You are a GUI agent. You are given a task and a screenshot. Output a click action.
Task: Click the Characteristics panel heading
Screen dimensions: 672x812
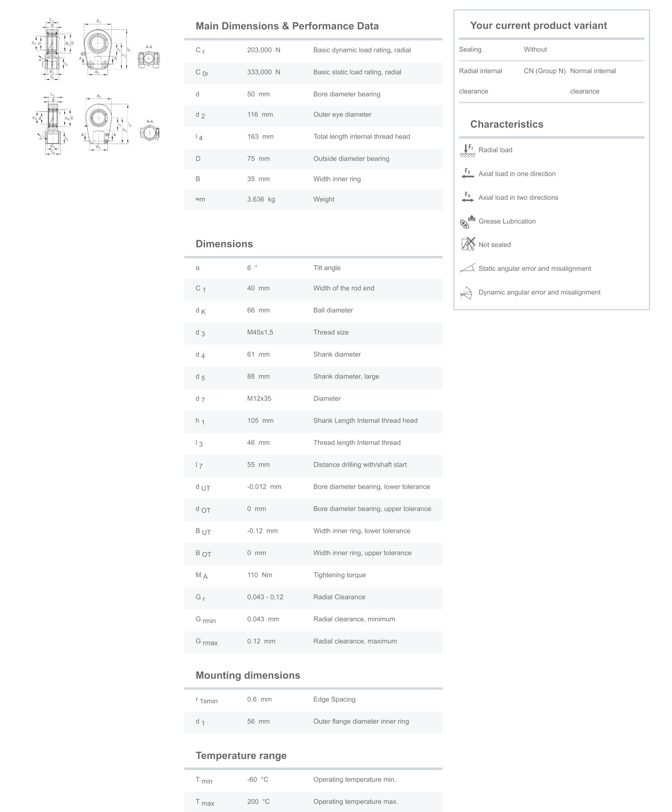pos(506,124)
